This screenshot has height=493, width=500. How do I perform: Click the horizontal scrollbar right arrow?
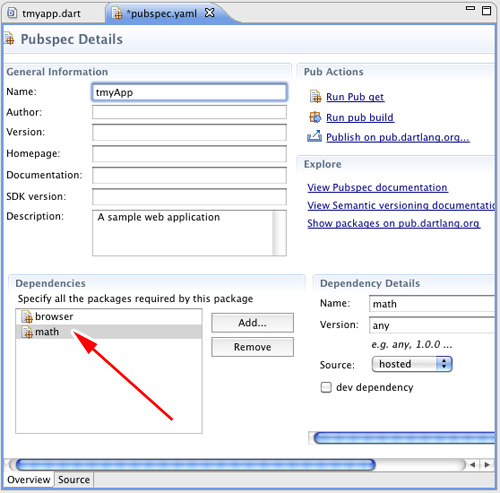[487, 464]
